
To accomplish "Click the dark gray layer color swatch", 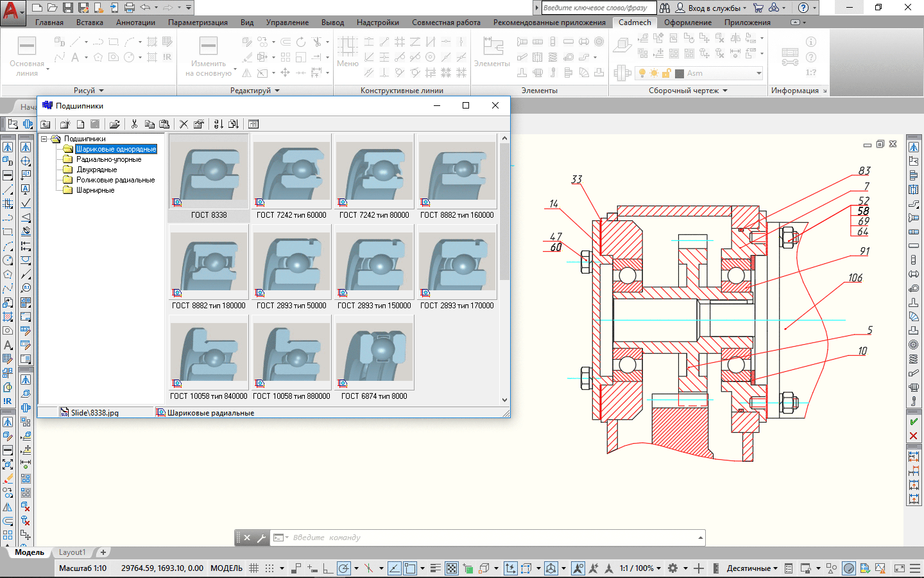I will point(680,73).
